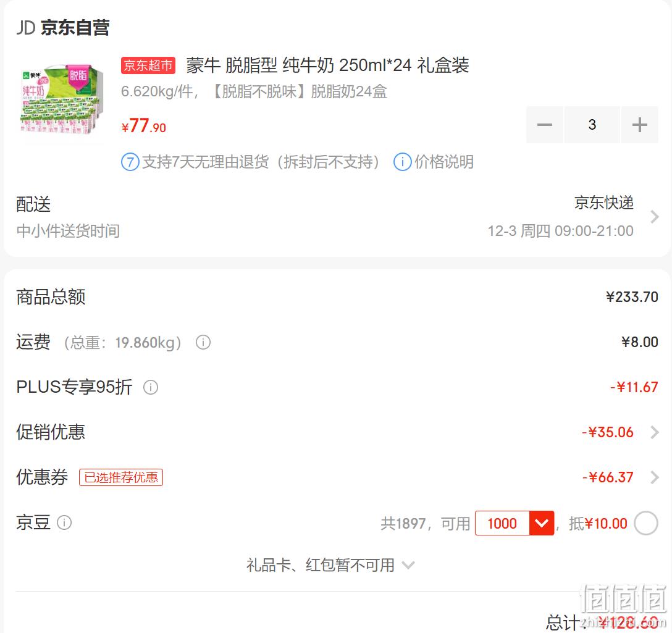
Task: Open the product title 蒙牛 脱脂型 纯牛奶
Action: pos(327,65)
